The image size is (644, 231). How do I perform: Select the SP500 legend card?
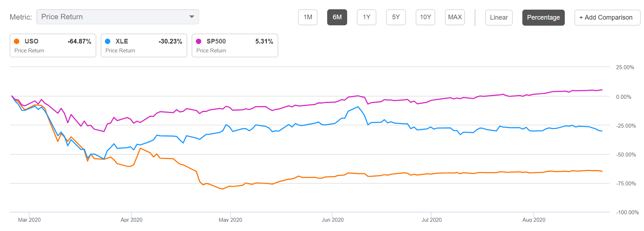click(234, 45)
